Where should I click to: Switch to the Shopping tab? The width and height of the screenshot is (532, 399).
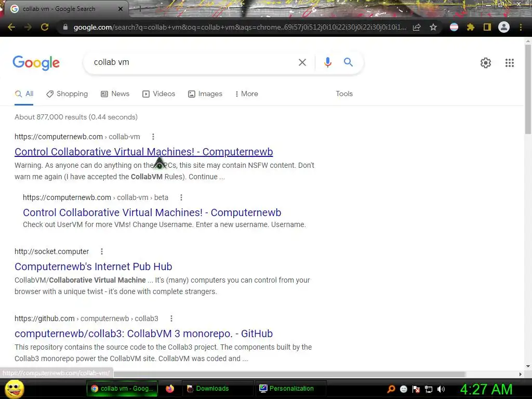[x=67, y=94]
